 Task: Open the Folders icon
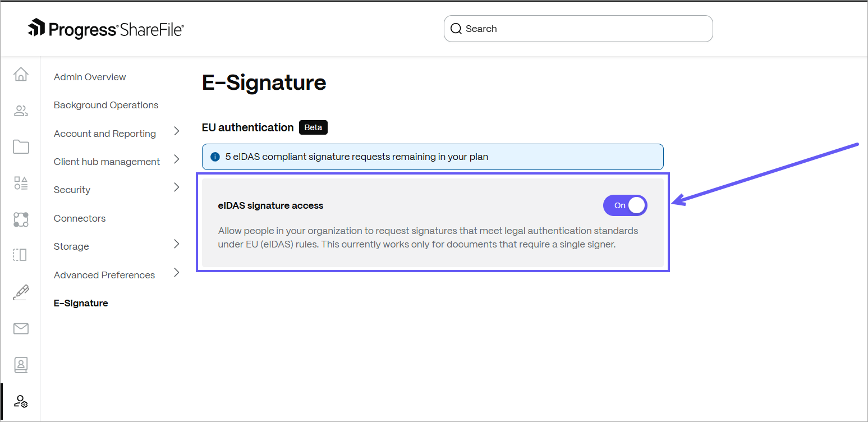[20, 146]
